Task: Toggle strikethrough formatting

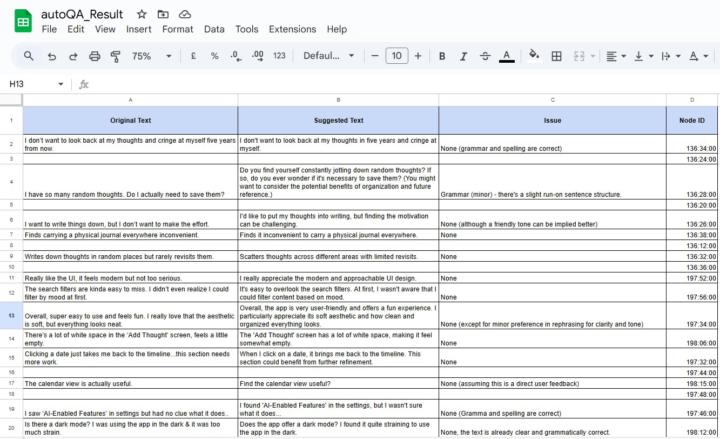Action: tap(485, 56)
